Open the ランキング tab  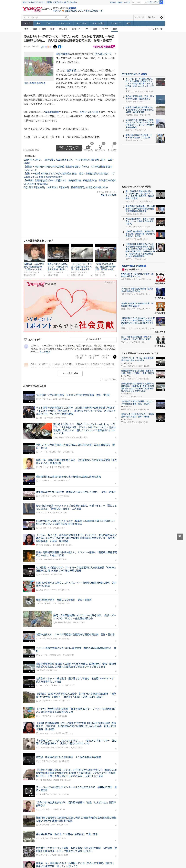click(x=115, y=24)
